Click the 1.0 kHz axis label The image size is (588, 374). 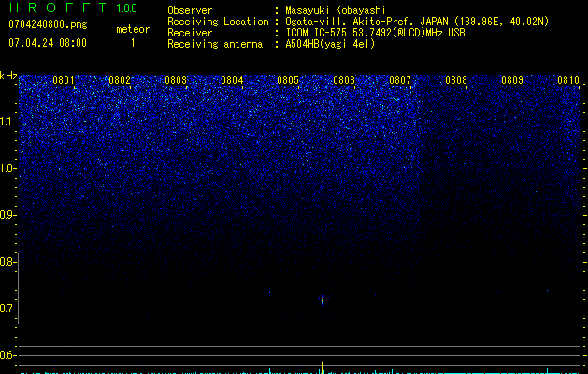[7, 168]
